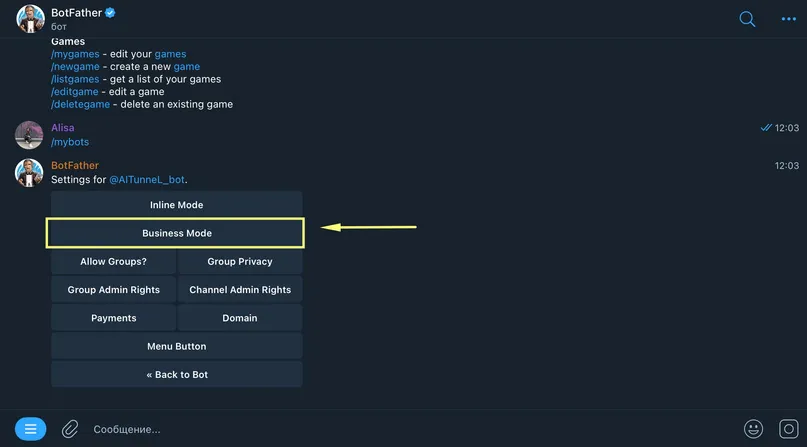Click the camera icon in message bar
The width and height of the screenshot is (807, 447).
pos(788,428)
